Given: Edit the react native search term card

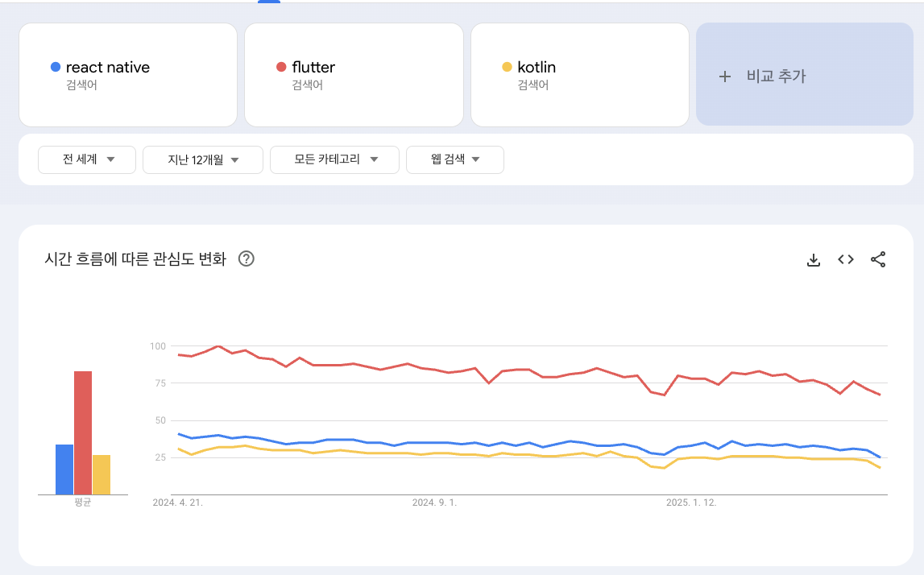Looking at the screenshot, I should click(x=128, y=75).
